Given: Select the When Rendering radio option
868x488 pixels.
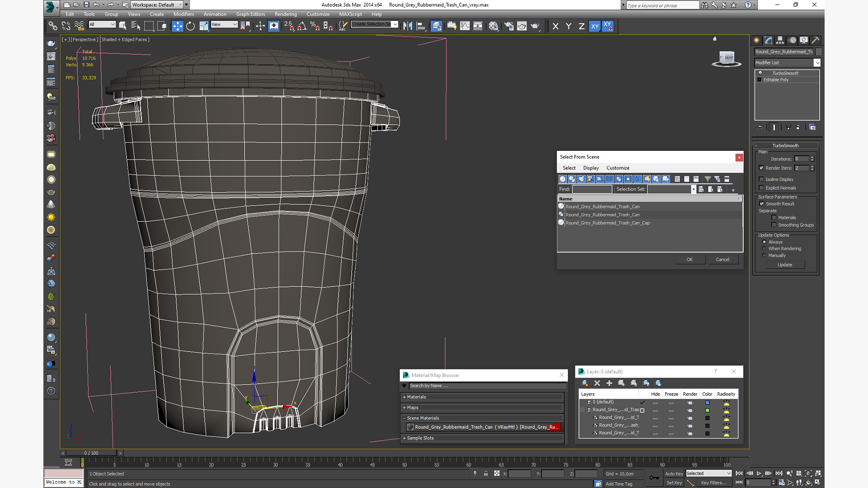Looking at the screenshot, I should 764,249.
